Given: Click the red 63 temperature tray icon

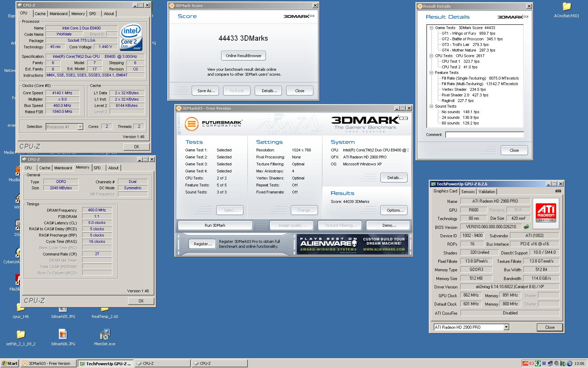Looking at the screenshot, I should click(532, 363).
